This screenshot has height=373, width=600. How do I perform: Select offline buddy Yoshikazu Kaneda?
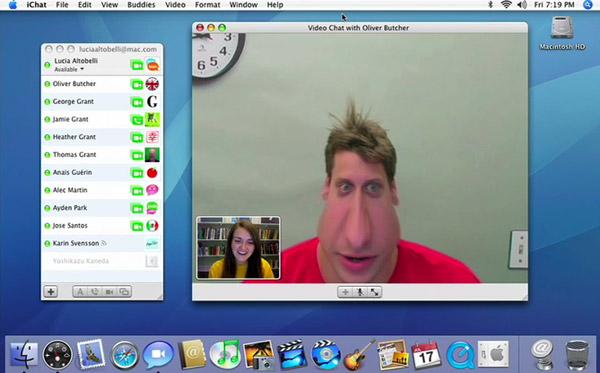(x=102, y=261)
